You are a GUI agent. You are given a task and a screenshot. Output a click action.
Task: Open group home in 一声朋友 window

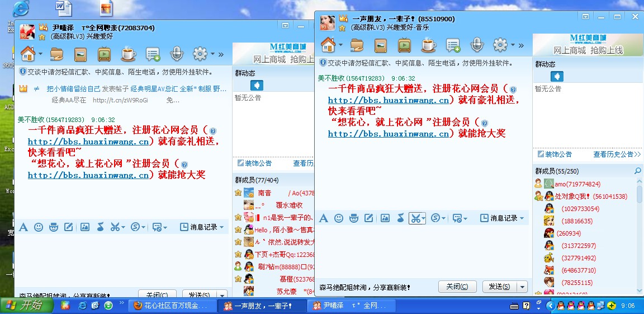click(328, 45)
